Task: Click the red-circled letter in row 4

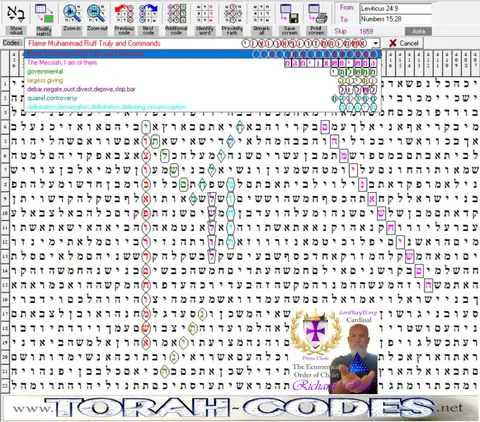Action: [146, 127]
